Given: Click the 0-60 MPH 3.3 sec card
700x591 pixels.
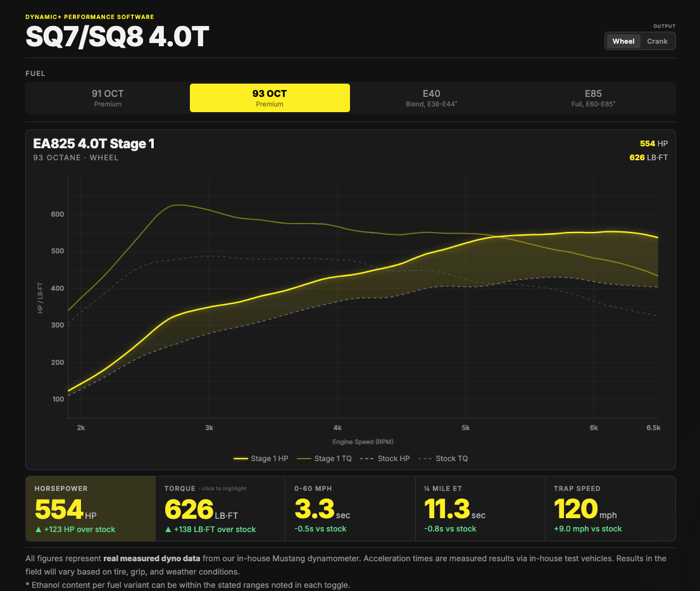Looking at the screenshot, I should pyautogui.click(x=350, y=509).
